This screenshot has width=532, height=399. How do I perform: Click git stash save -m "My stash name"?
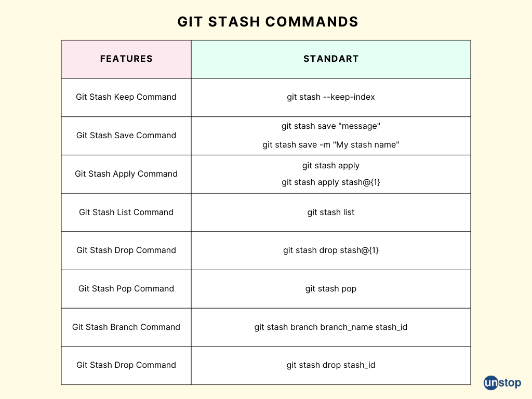(331, 145)
